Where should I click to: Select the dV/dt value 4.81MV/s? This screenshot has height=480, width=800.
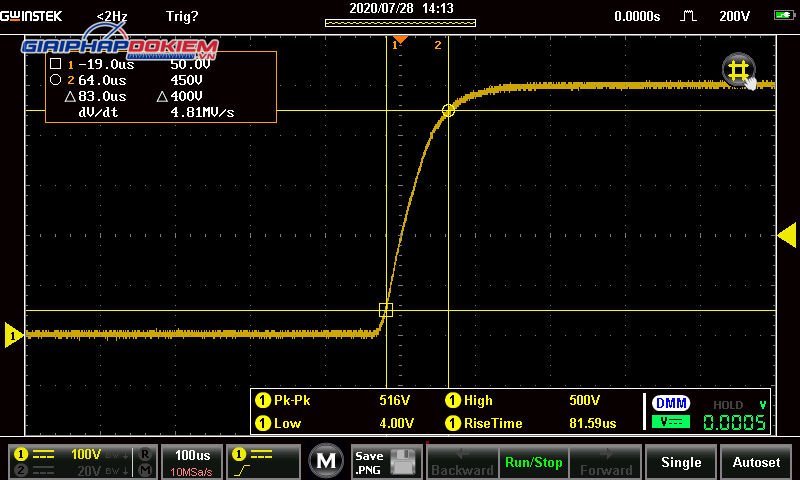(202, 112)
